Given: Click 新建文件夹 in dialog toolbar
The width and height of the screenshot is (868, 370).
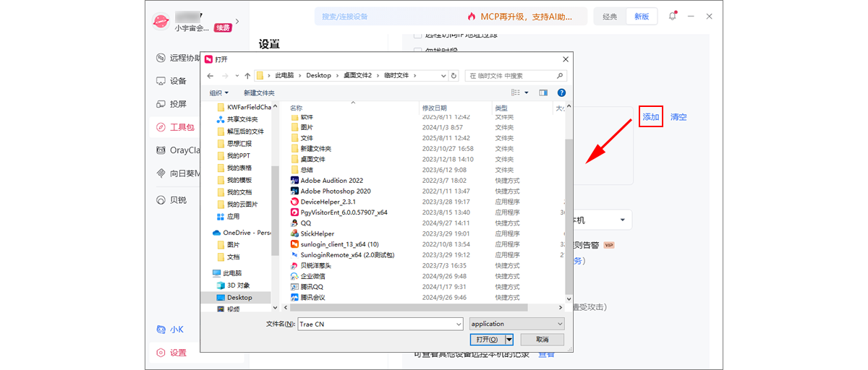Looking at the screenshot, I should click(x=259, y=92).
